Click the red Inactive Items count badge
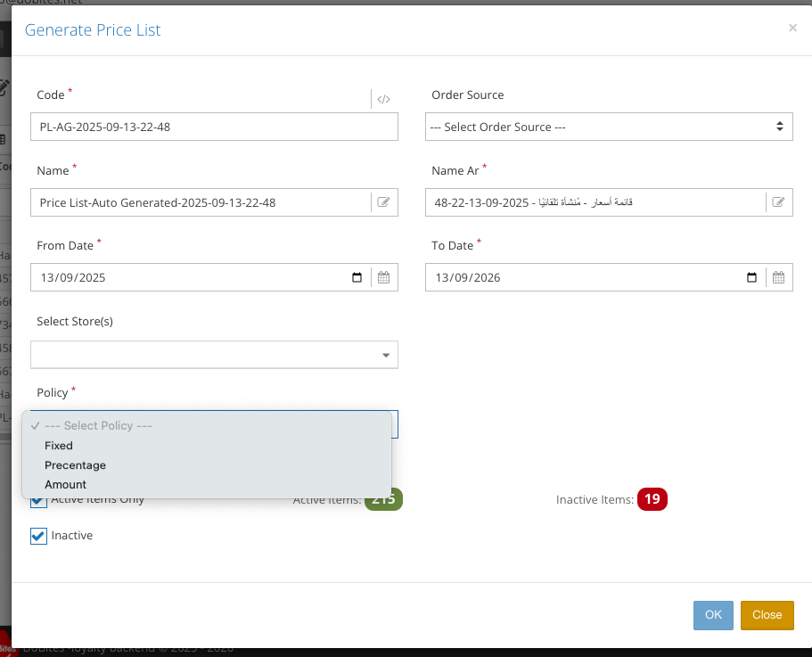Image resolution: width=812 pixels, height=657 pixels. (652, 499)
